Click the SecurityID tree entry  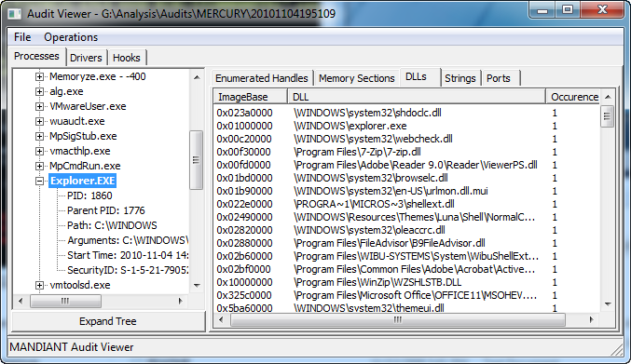(128, 270)
